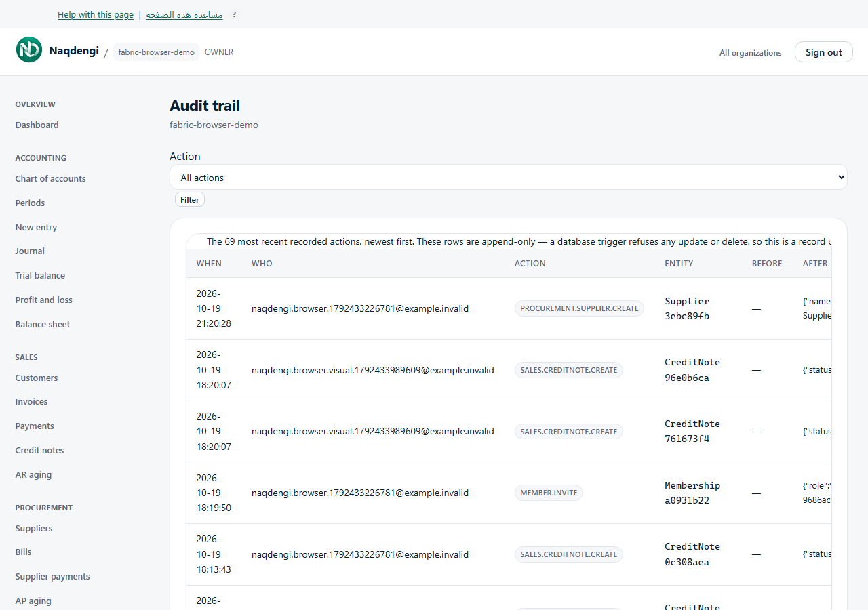Click the Audit trail heading
This screenshot has width=868, height=610.
[x=205, y=106]
